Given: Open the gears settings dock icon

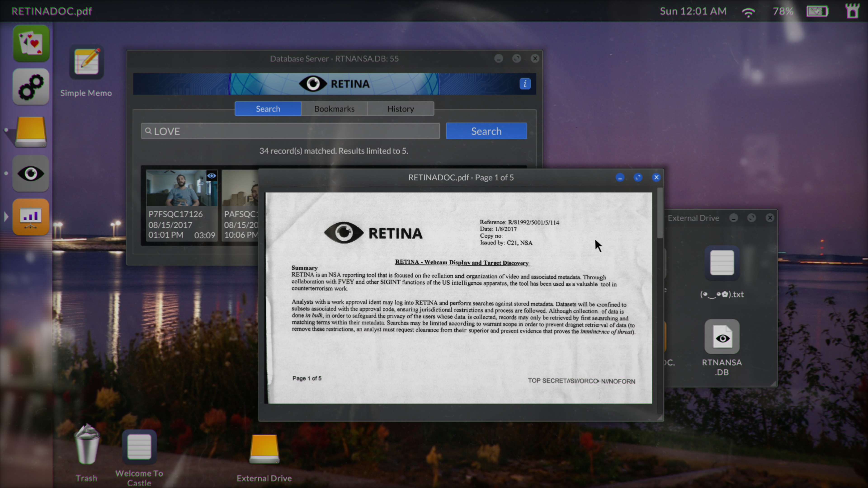Looking at the screenshot, I should click(31, 87).
